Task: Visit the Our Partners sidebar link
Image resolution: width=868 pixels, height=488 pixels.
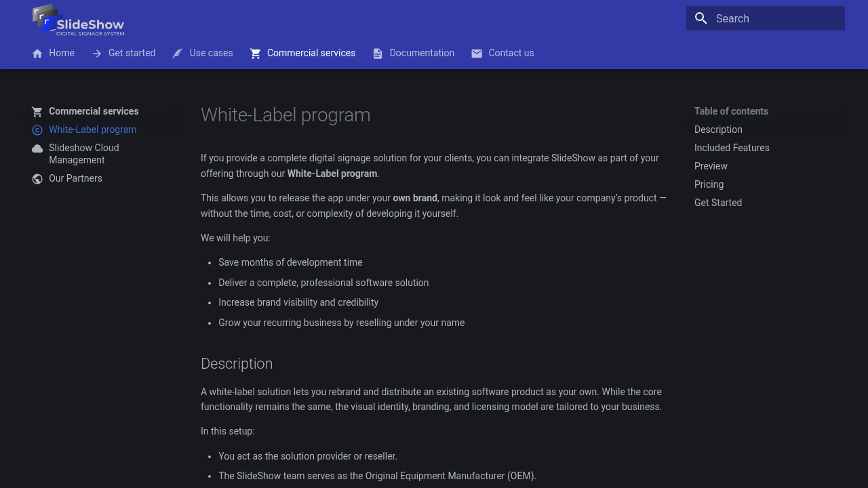Action: coord(75,178)
